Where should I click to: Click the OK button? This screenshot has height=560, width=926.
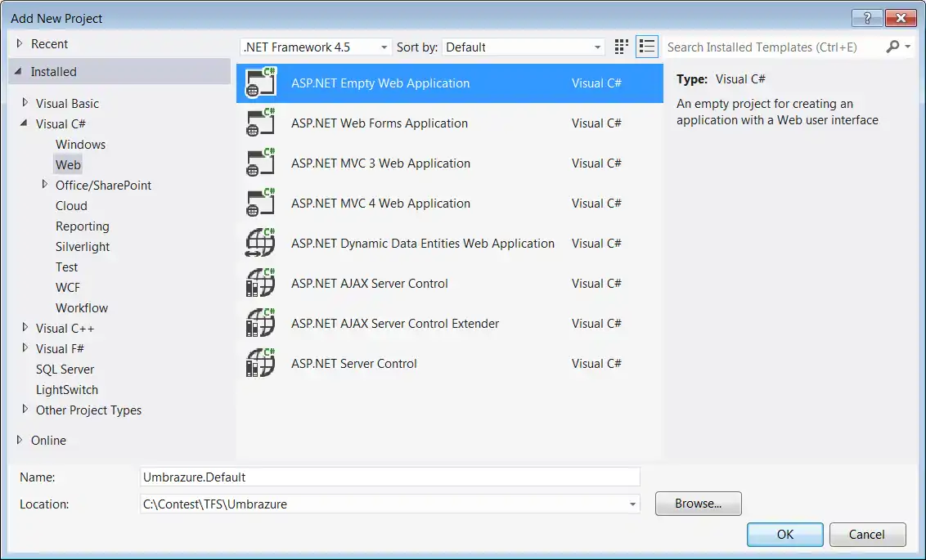pos(784,535)
